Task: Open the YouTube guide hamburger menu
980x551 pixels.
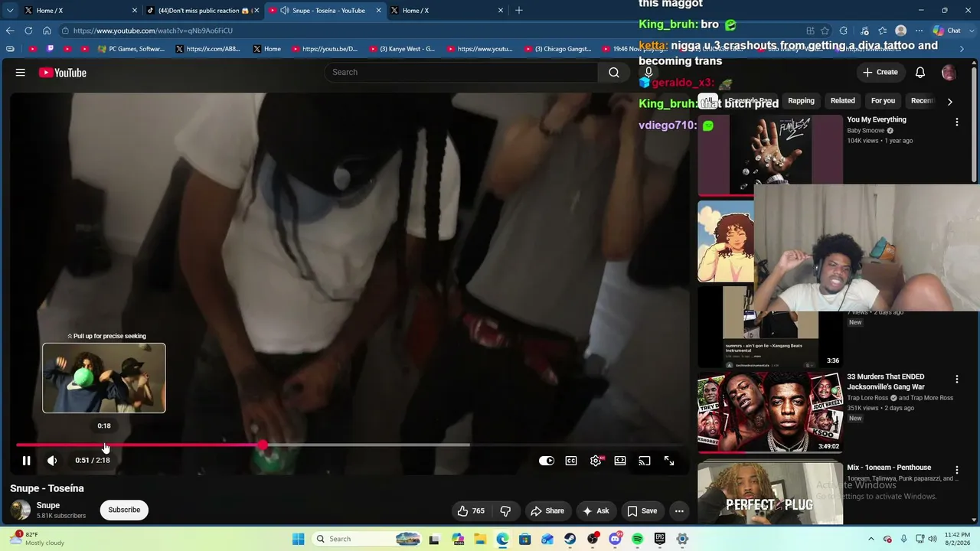Action: coord(21,73)
